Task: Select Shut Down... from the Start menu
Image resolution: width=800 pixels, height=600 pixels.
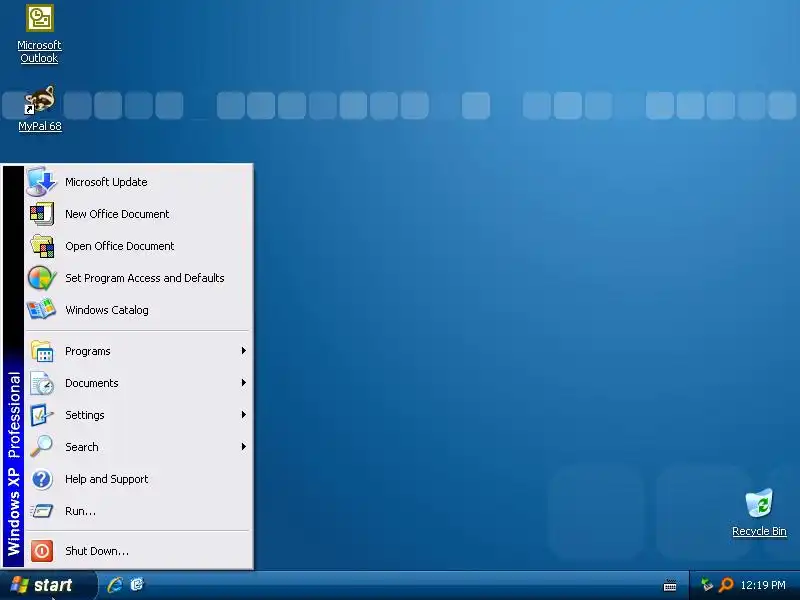Action: tap(138, 551)
